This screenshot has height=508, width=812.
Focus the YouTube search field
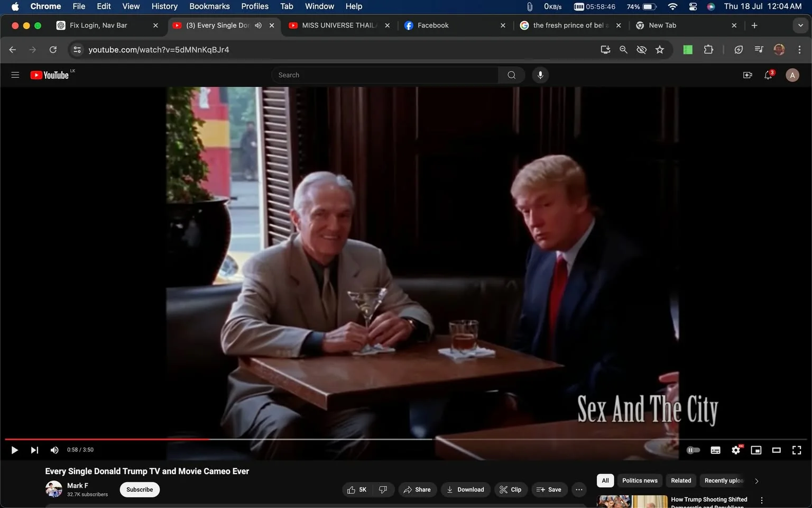click(x=385, y=75)
